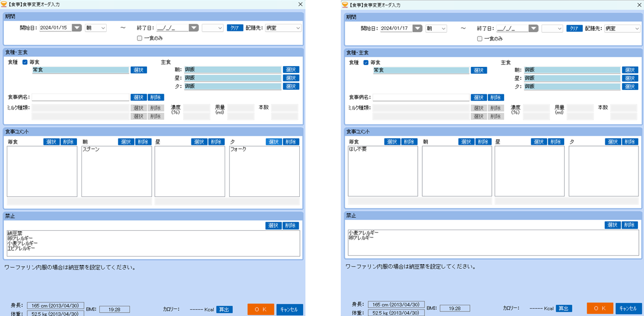
Task: Click 選択 for 夕 主食 in 2024/01/17 window
Action: click(631, 86)
